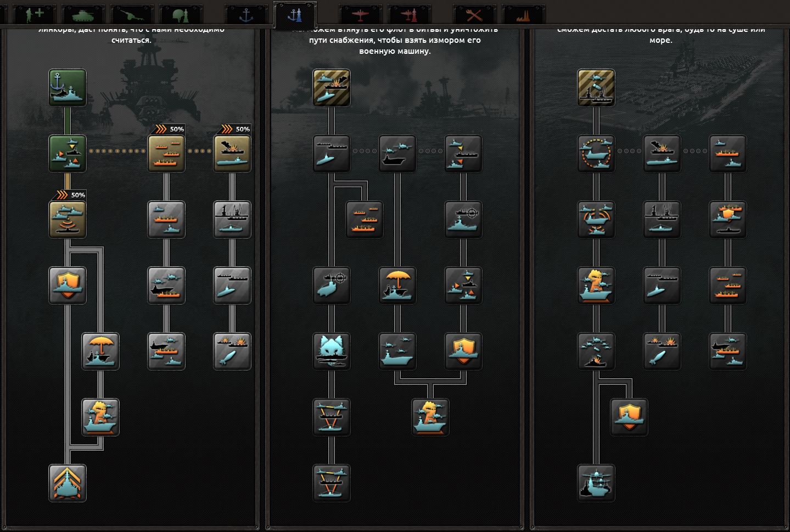The width and height of the screenshot is (790, 532).
Task: Switch to the tank research tab
Action: click(x=83, y=14)
